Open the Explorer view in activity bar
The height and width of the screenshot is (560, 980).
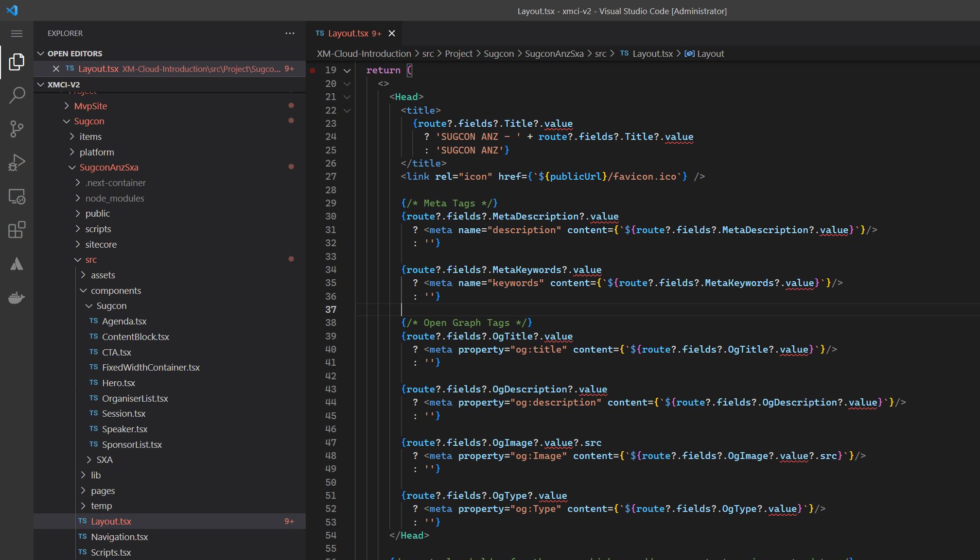(17, 62)
